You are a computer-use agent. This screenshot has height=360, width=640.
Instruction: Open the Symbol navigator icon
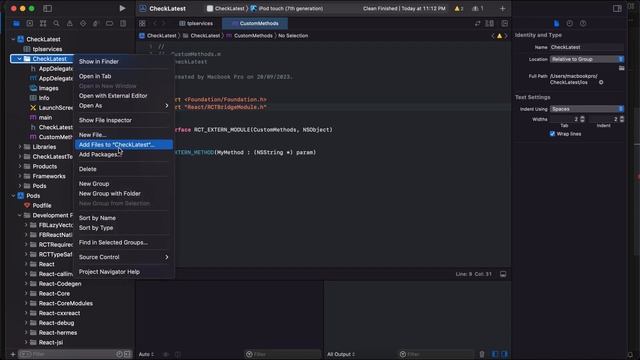pyautogui.click(x=43, y=24)
